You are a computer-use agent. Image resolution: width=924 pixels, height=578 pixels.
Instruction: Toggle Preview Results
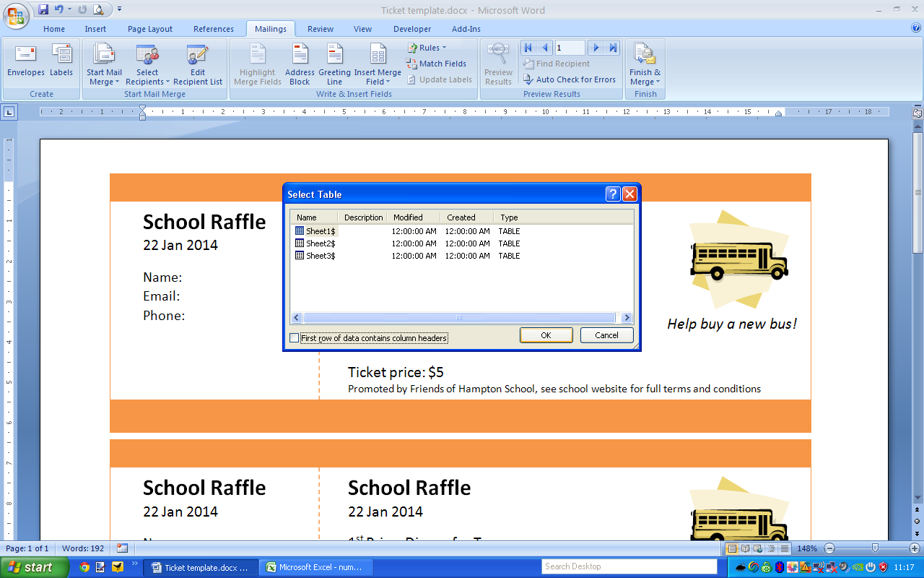point(498,64)
